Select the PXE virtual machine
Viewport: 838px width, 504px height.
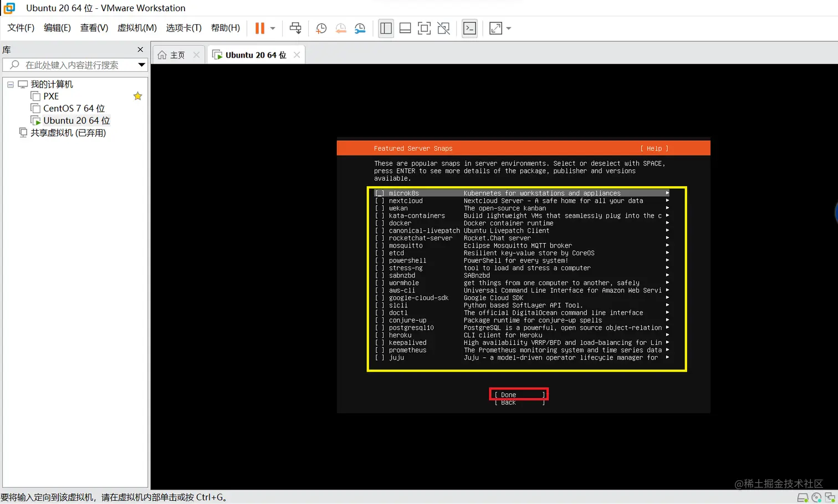click(x=51, y=96)
